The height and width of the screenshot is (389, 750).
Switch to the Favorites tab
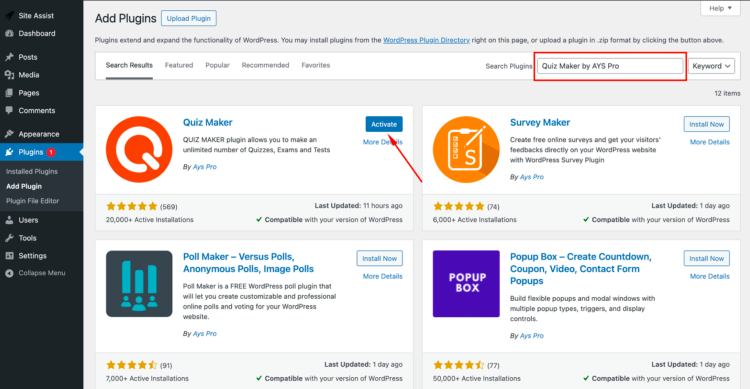point(316,65)
